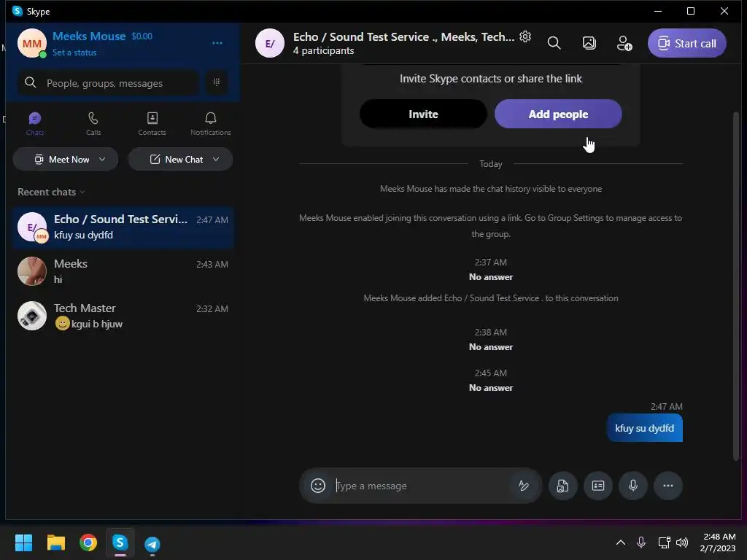Switch to the Chats tab

[x=35, y=124]
